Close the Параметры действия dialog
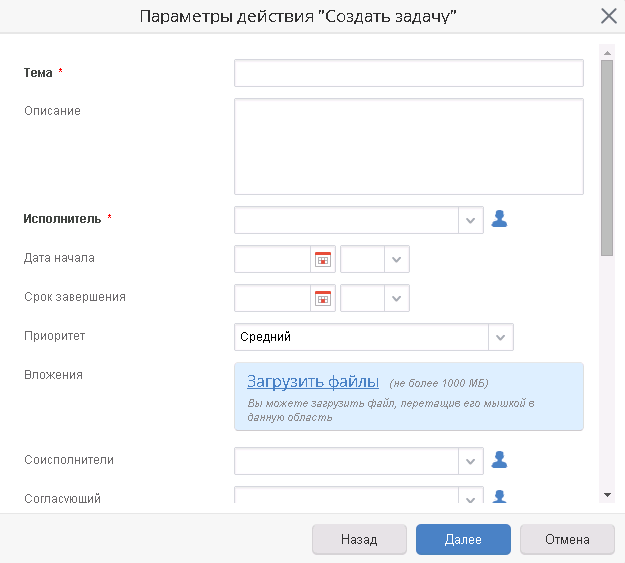 pos(609,16)
